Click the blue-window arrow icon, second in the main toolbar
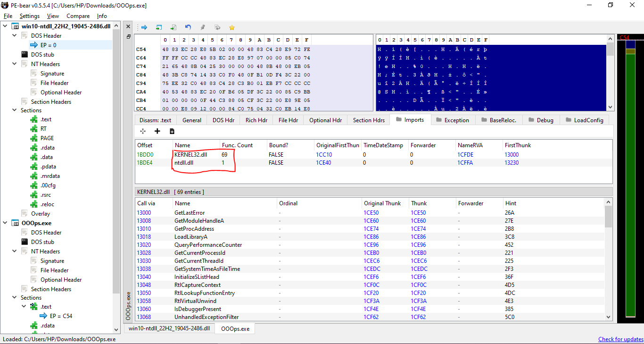Image resolution: width=644 pixels, height=344 pixels. [159, 27]
